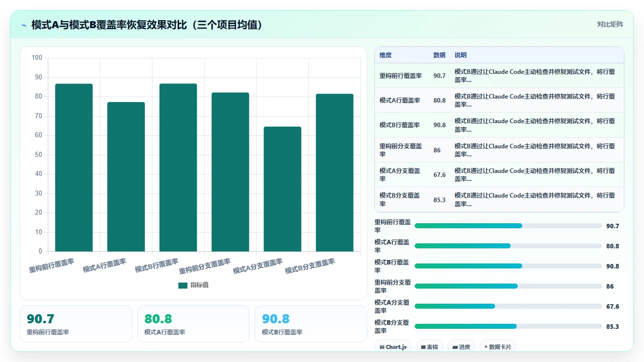Click table value 90.7
The height and width of the screenshot is (362, 644).
click(439, 75)
